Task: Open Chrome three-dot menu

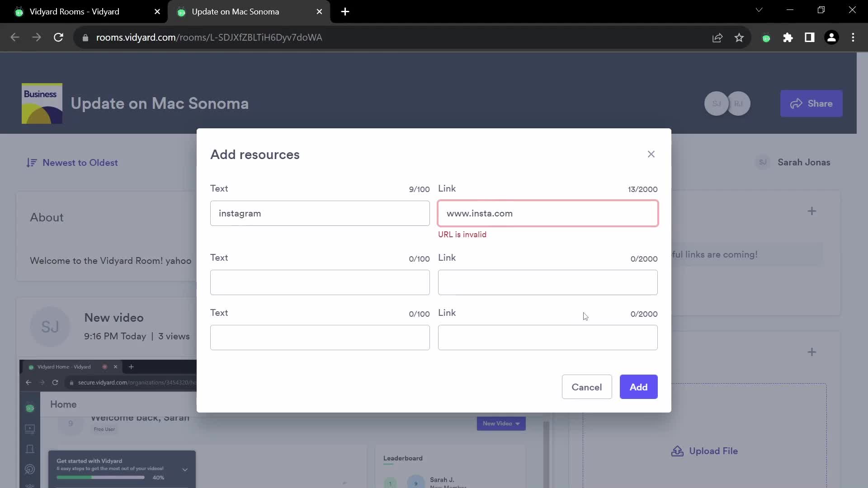Action: coord(853,38)
